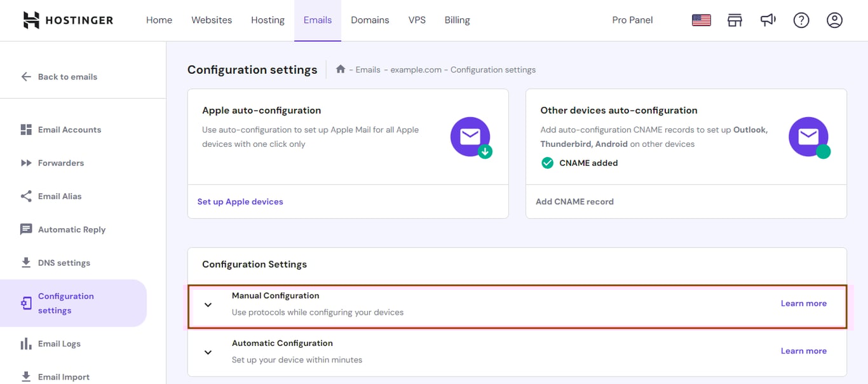Expand the Automatic Configuration section

(x=208, y=352)
